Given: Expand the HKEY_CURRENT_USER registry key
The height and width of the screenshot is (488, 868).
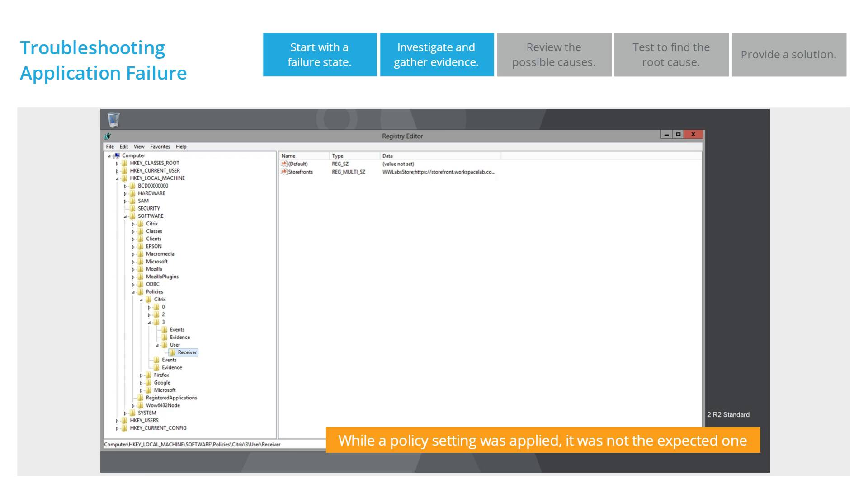Looking at the screenshot, I should pyautogui.click(x=117, y=171).
